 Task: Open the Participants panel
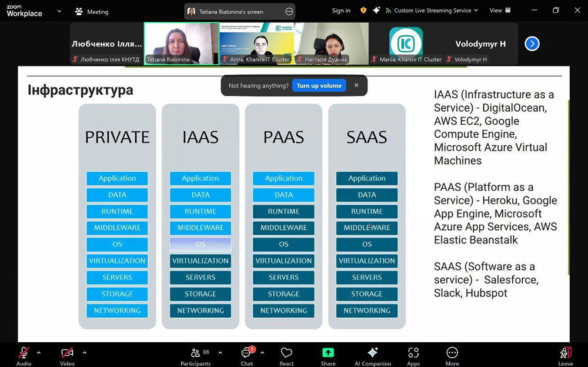coord(195,356)
